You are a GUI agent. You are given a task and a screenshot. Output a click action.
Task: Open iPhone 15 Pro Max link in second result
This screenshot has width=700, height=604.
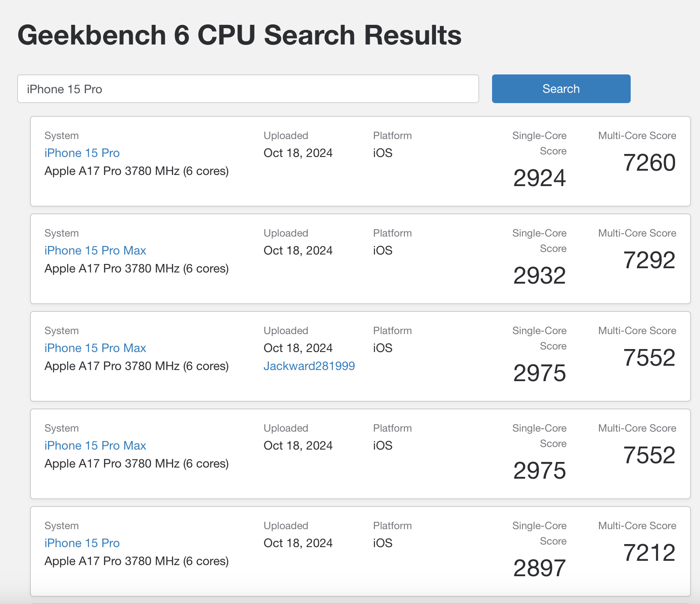point(95,250)
